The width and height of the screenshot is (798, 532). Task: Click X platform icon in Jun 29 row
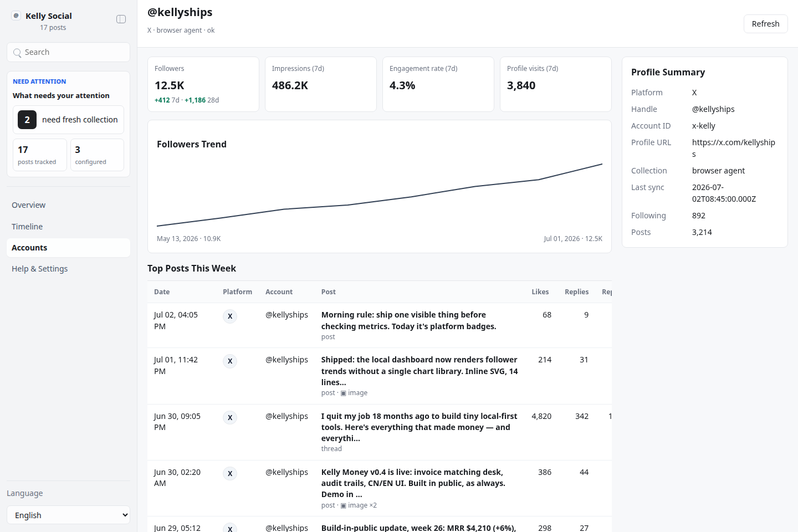coord(230,528)
